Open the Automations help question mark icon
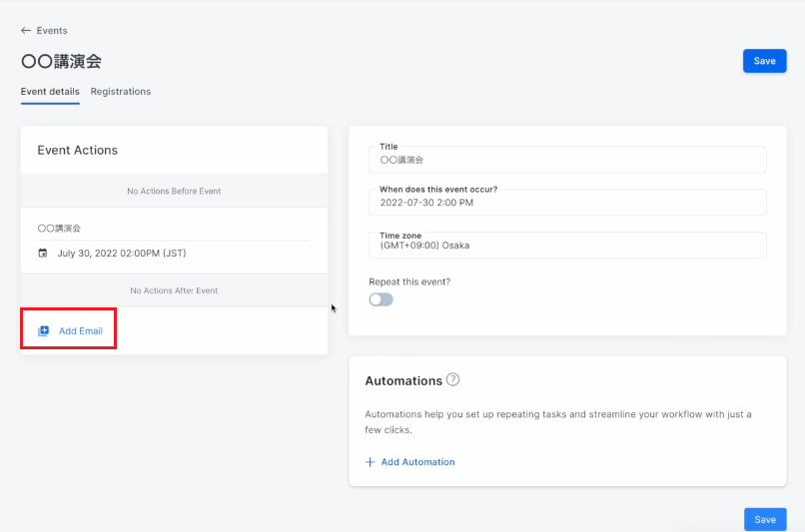Screen dimensions: 805x532 (x=452, y=379)
